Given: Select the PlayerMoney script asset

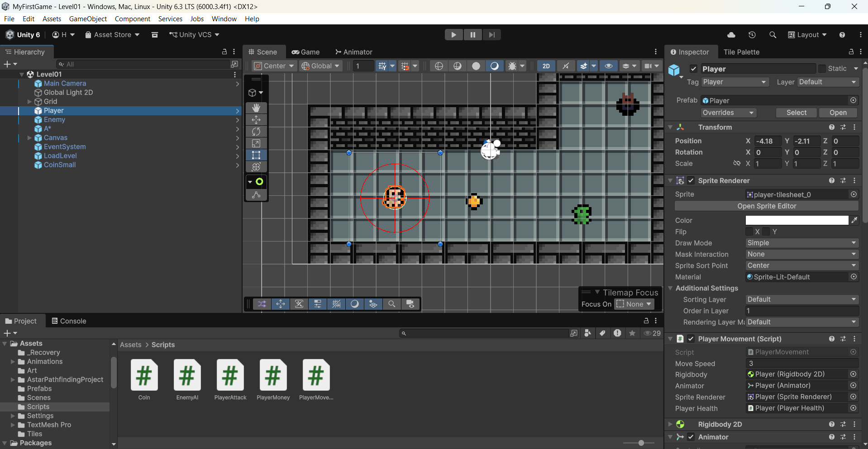Looking at the screenshot, I should [x=273, y=380].
